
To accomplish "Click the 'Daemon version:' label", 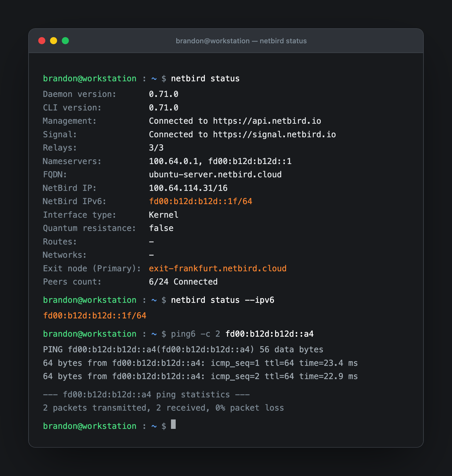I will [x=79, y=94].
